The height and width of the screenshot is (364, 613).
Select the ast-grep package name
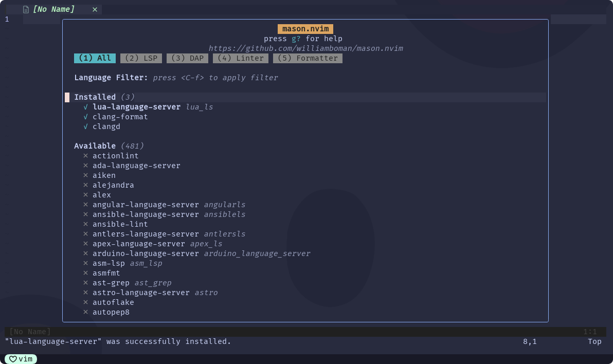(x=111, y=283)
